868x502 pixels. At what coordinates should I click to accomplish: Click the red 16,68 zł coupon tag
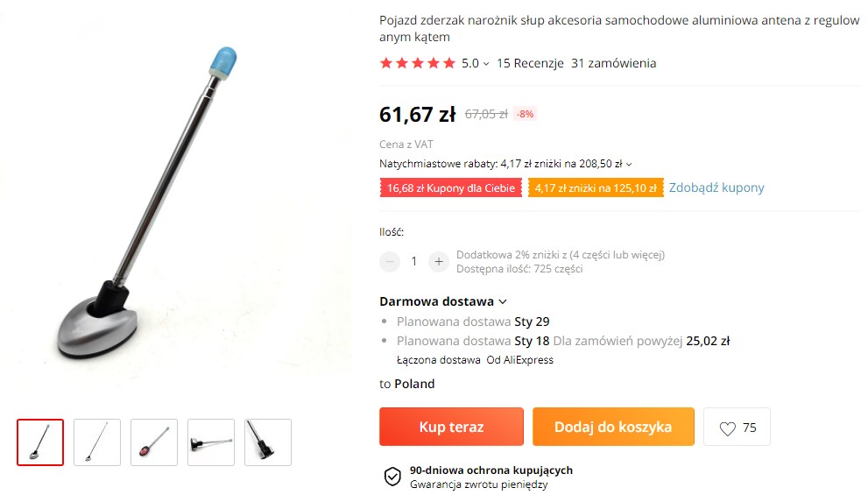tap(450, 188)
